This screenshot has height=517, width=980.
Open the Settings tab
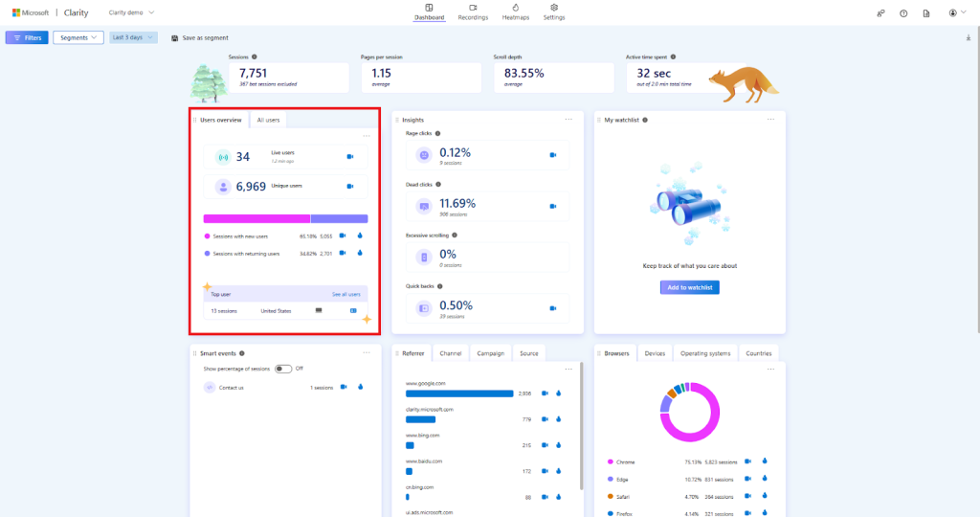(554, 11)
